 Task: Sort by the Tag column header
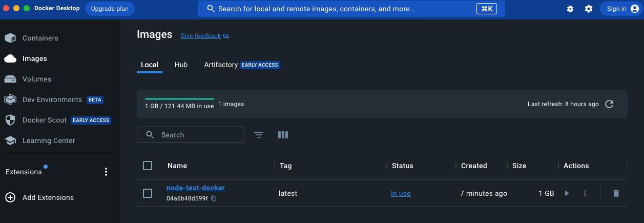click(286, 166)
